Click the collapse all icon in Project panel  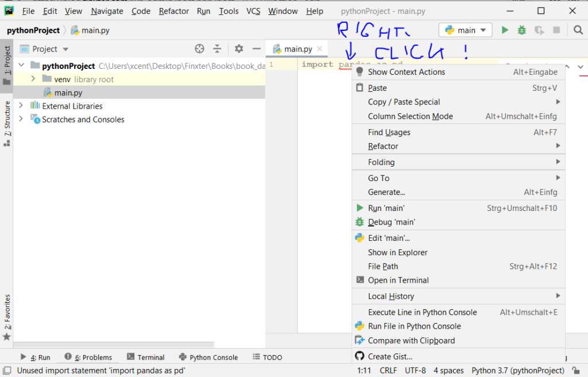[x=217, y=49]
